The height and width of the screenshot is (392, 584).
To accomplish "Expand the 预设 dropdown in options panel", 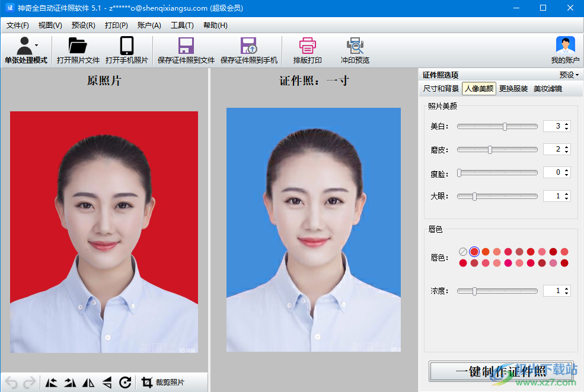I will pos(569,75).
